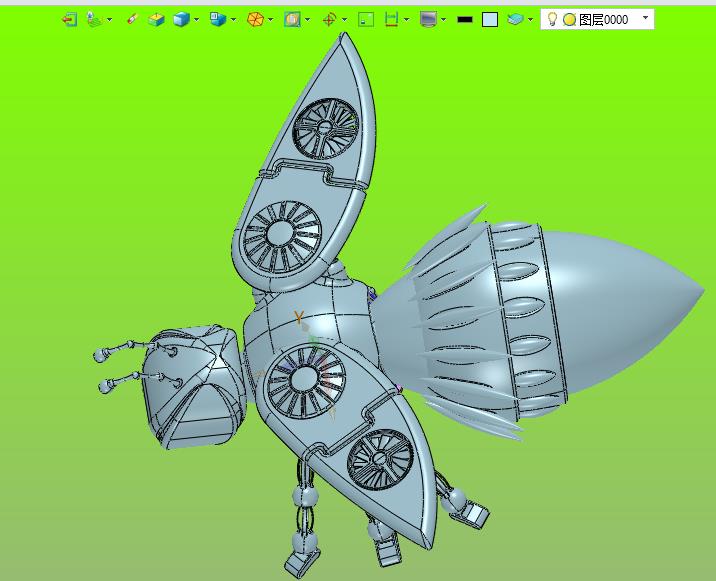Viewport: 716px width, 581px height.
Task: Click the yellow-green block with arrow icon
Action: 156,20
